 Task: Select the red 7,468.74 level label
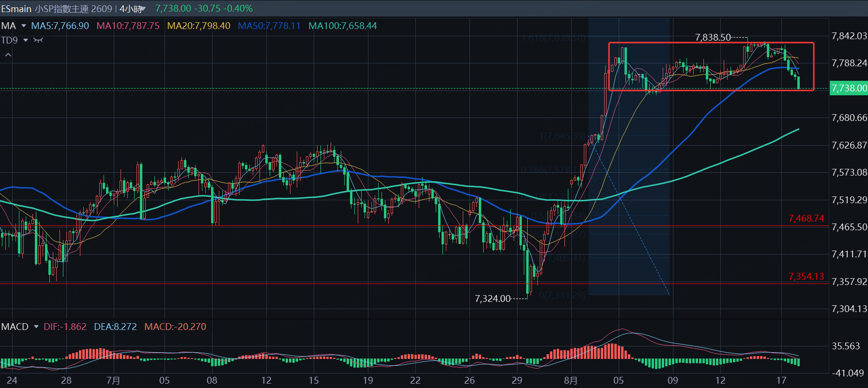click(806, 219)
